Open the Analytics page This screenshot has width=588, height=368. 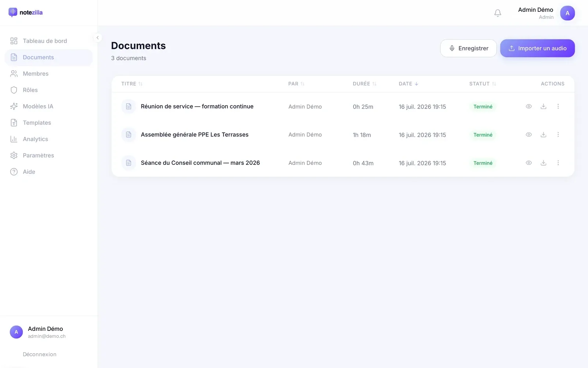(49, 139)
